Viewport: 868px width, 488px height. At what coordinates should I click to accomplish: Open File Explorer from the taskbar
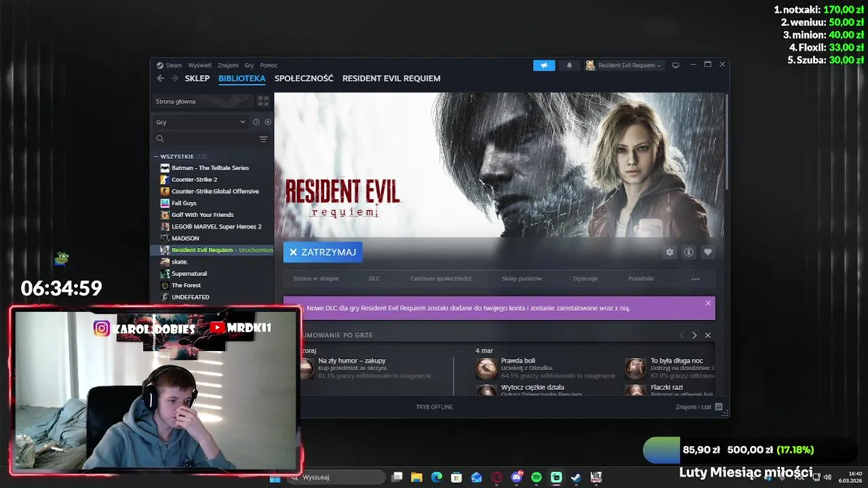point(416,477)
